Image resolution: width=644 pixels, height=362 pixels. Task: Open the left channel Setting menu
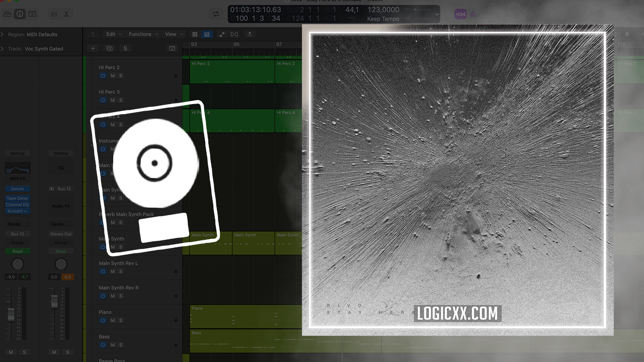[18, 153]
